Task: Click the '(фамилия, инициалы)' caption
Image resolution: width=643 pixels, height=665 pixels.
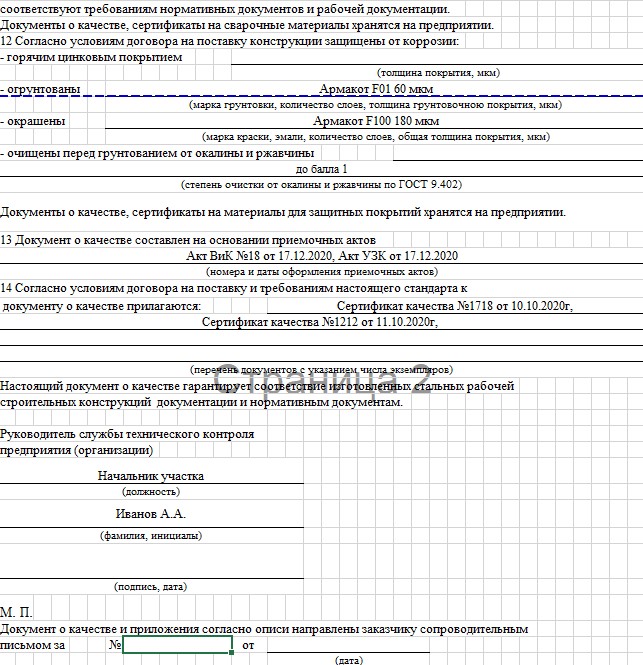Action: click(x=151, y=536)
